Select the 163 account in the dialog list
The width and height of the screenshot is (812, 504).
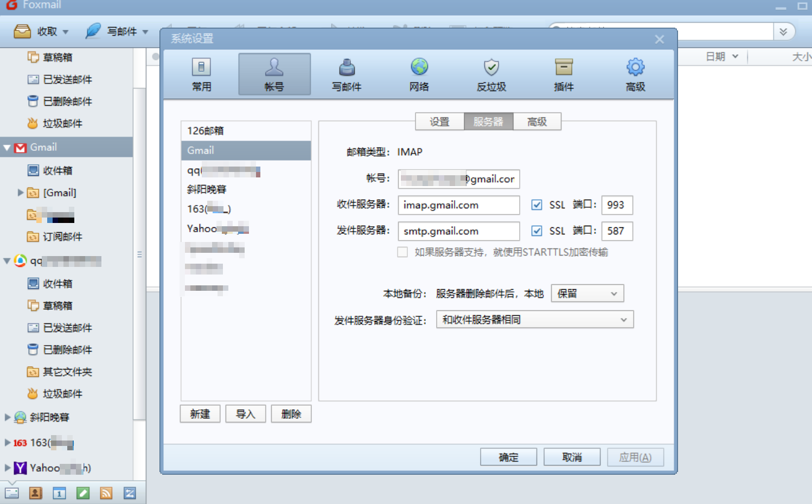click(246, 209)
